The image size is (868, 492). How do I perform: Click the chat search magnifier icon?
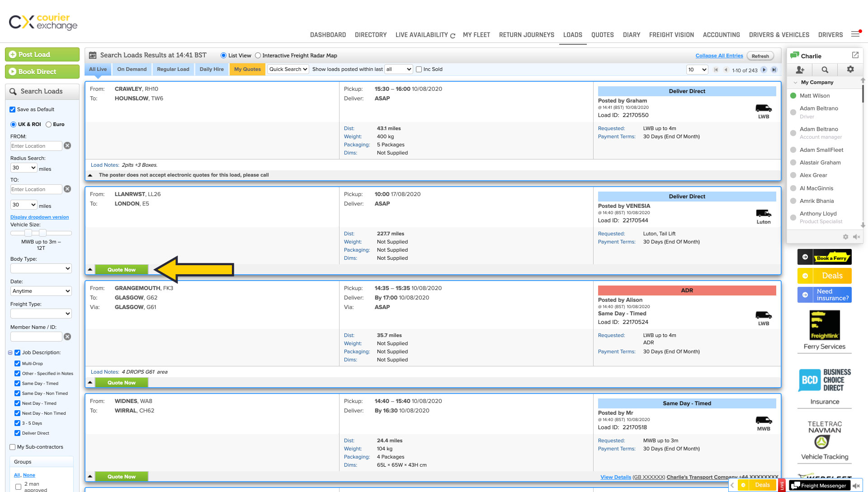tap(825, 70)
